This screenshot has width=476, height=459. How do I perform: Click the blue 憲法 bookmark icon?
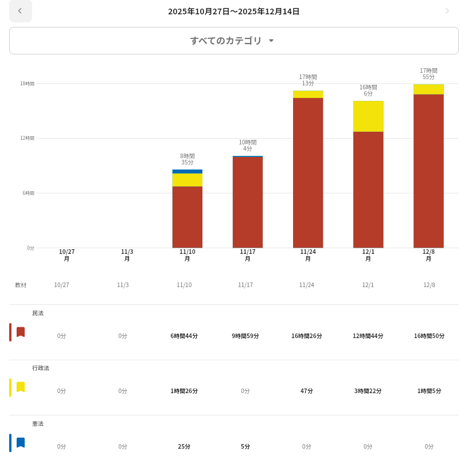[x=21, y=443]
